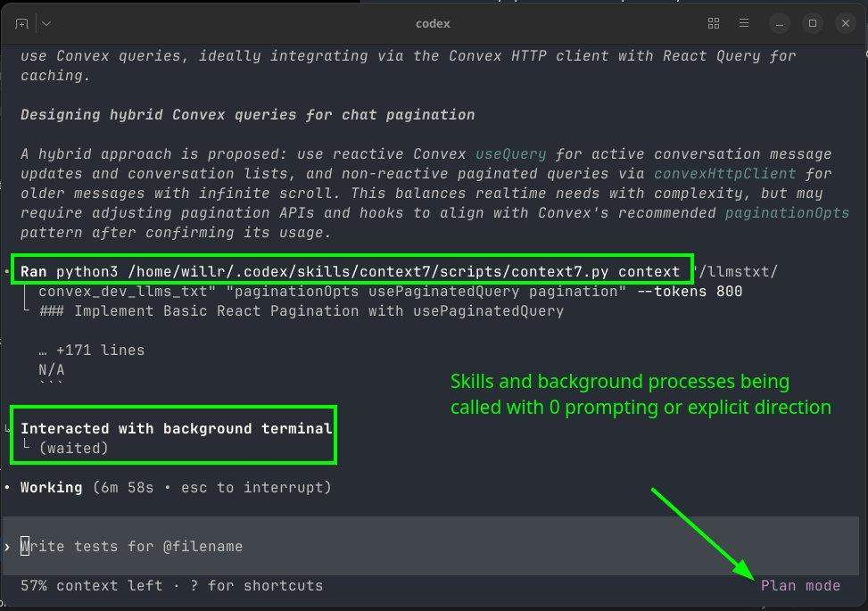This screenshot has width=868, height=611.
Task: Click the 'Interacted with background terminal' entry
Action: (x=176, y=429)
